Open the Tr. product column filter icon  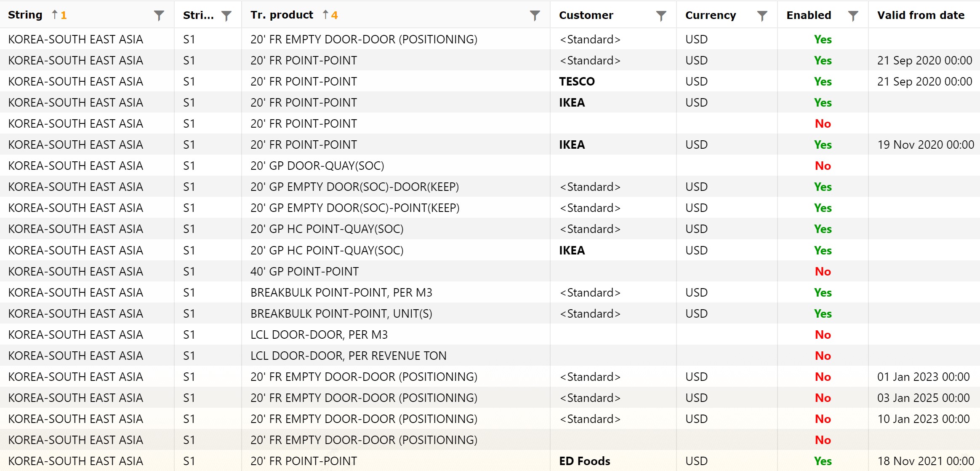point(535,16)
